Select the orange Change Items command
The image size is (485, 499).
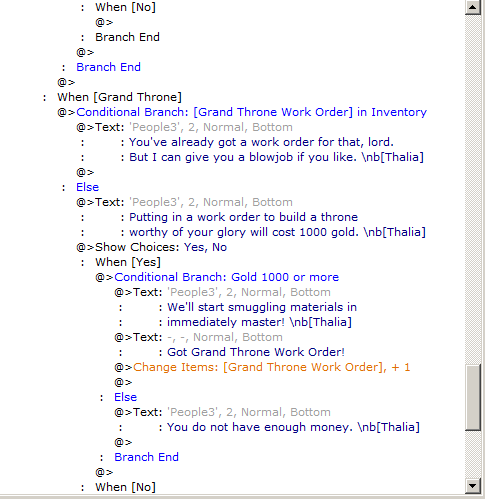coord(262,367)
